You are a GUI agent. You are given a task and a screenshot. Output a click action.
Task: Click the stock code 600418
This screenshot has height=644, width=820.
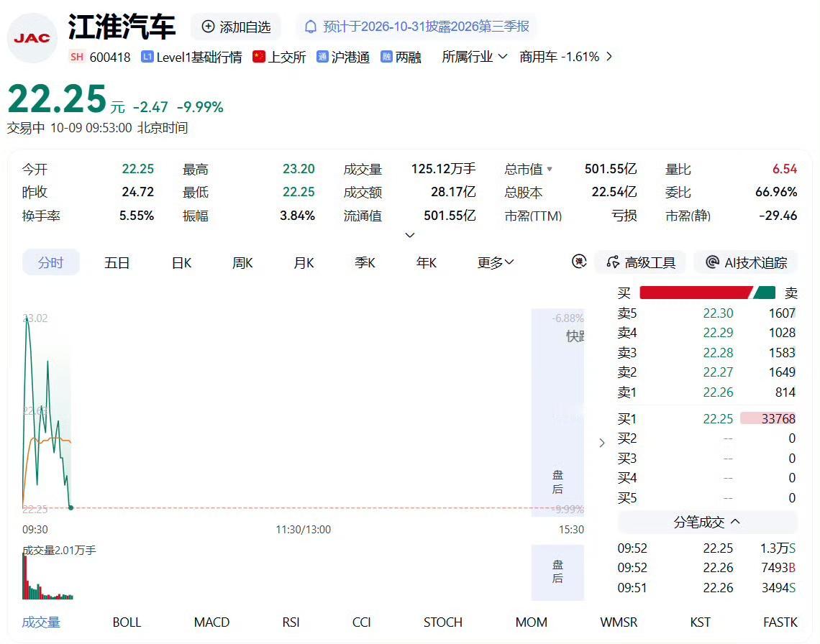[x=110, y=57]
